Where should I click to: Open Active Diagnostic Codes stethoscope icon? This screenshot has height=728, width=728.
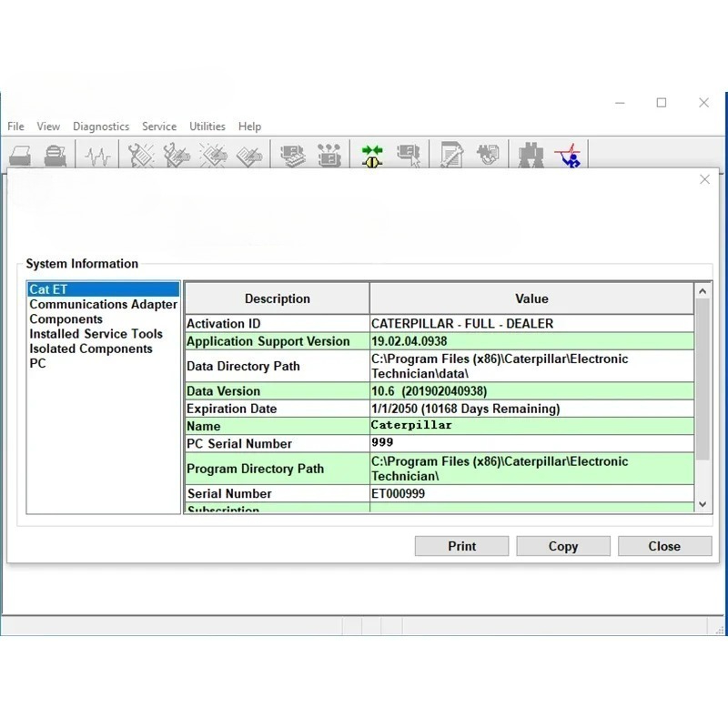pos(141,156)
